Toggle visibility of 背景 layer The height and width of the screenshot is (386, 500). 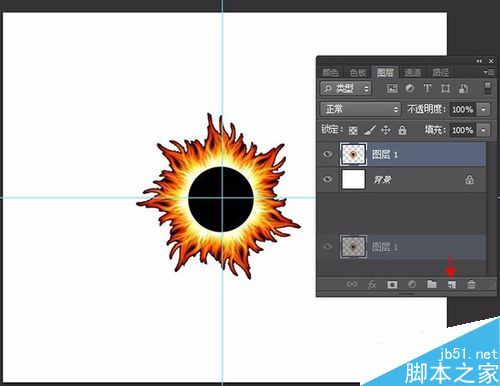[328, 179]
